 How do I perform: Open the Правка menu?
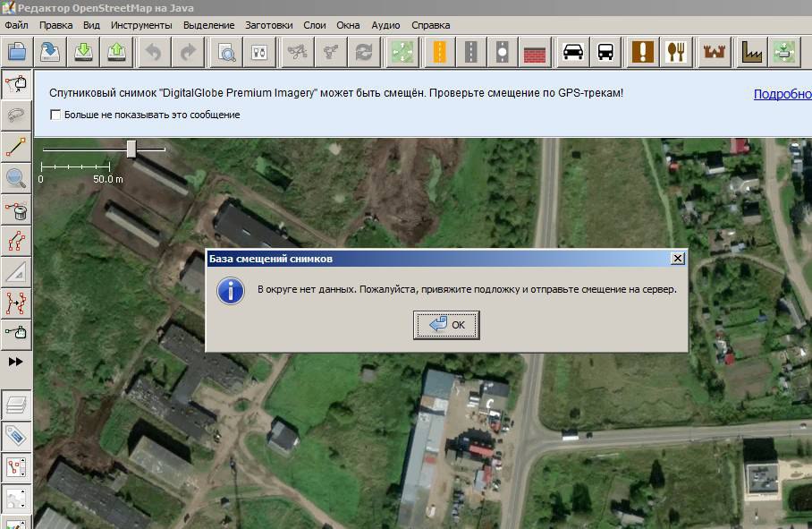point(56,25)
